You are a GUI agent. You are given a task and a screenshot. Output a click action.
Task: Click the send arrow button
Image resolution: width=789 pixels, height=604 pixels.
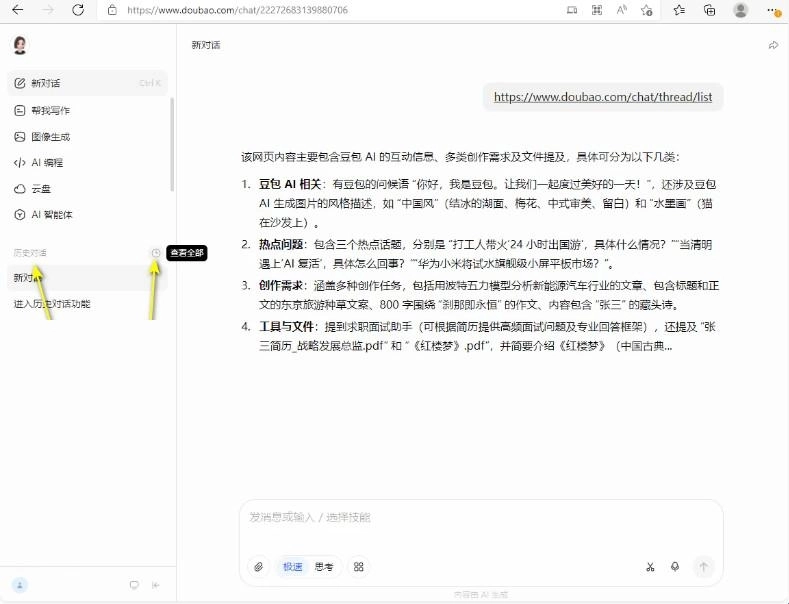703,567
